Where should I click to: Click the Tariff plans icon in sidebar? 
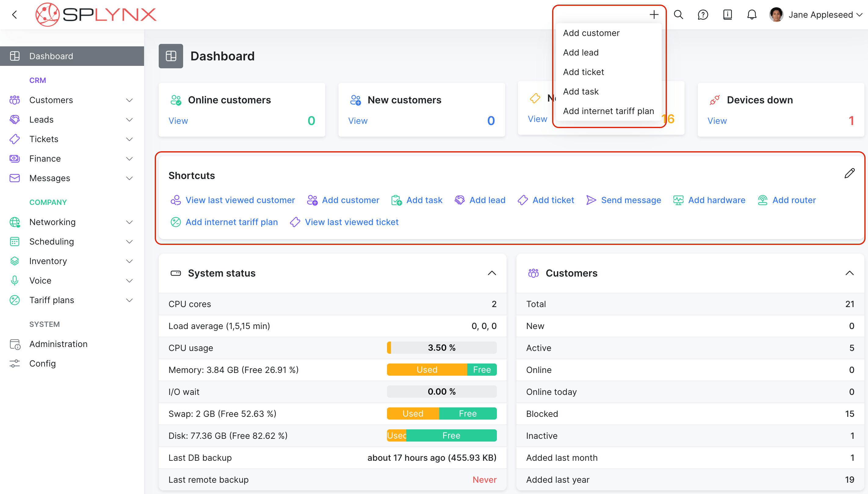(x=14, y=300)
